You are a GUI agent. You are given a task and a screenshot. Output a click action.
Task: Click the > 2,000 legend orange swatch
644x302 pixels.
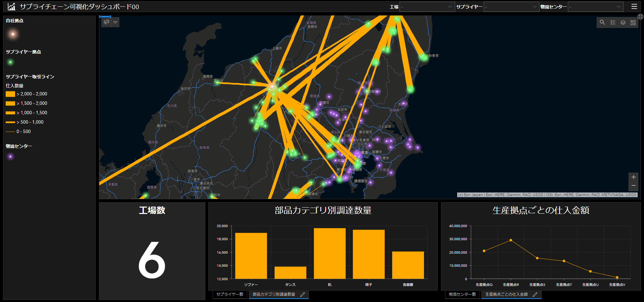10,94
